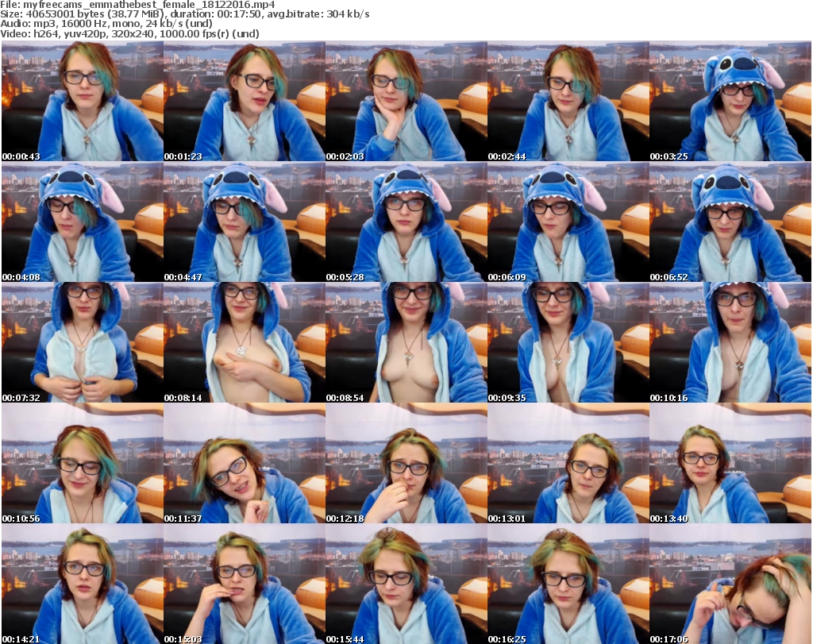Image resolution: width=813 pixels, height=644 pixels.
Task: Pick the frame timestamped 00:05:28
Action: 406,222
